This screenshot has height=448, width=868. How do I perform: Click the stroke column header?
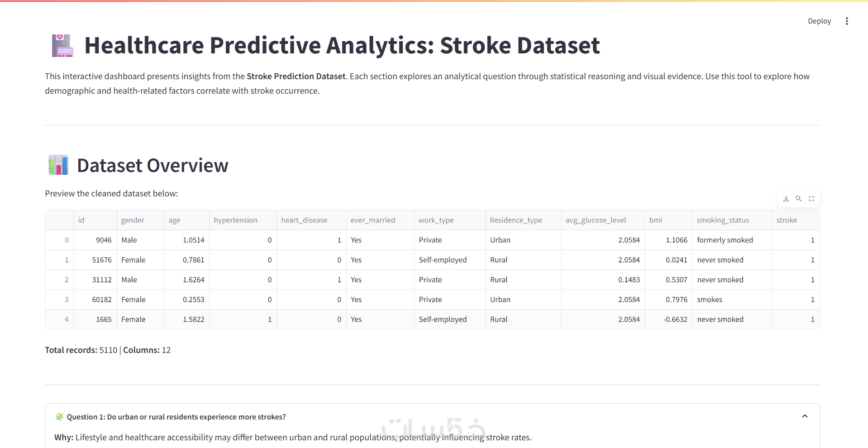click(x=787, y=220)
